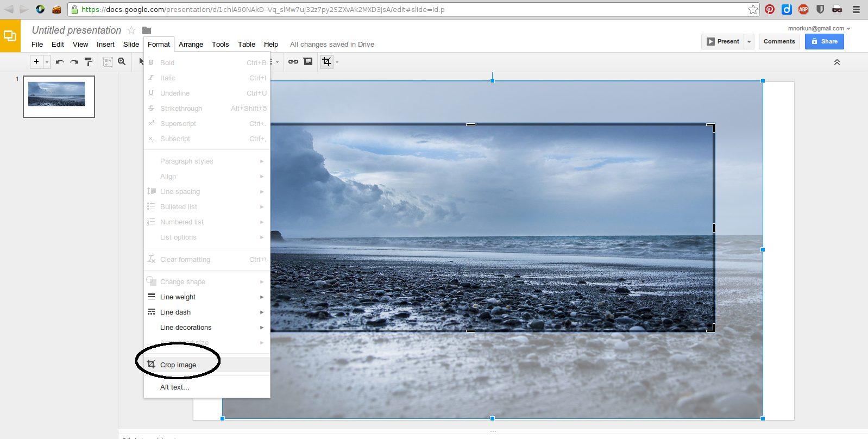Image resolution: width=868 pixels, height=439 pixels.
Task: Open the blue Diigo extension icon
Action: [x=787, y=9]
